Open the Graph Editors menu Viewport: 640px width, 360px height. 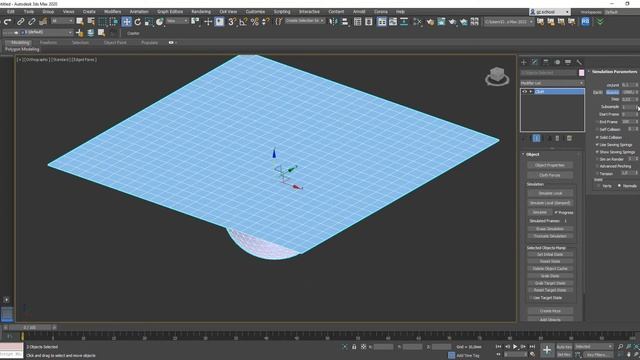pyautogui.click(x=170, y=12)
